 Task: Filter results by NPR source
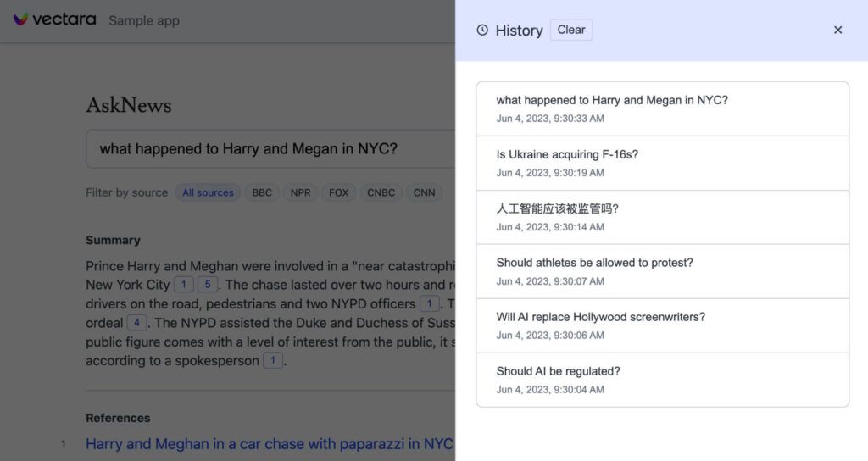tap(300, 192)
